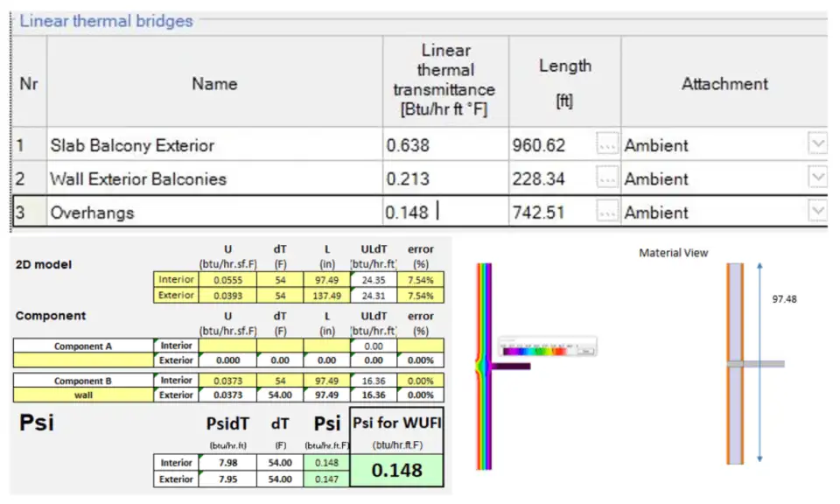Select the Component B Interior U cell 0.0373
Screen dimensions: 840x504
[227, 381]
